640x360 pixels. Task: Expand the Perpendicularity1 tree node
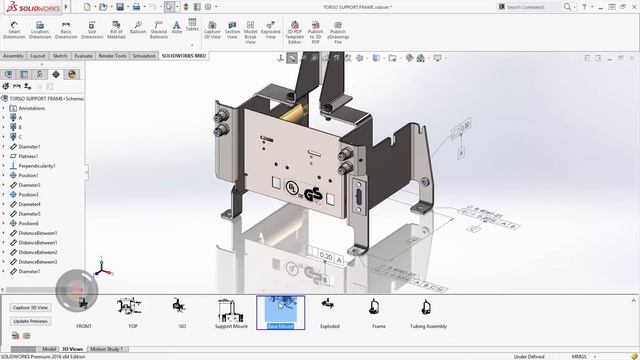[x=3, y=166]
